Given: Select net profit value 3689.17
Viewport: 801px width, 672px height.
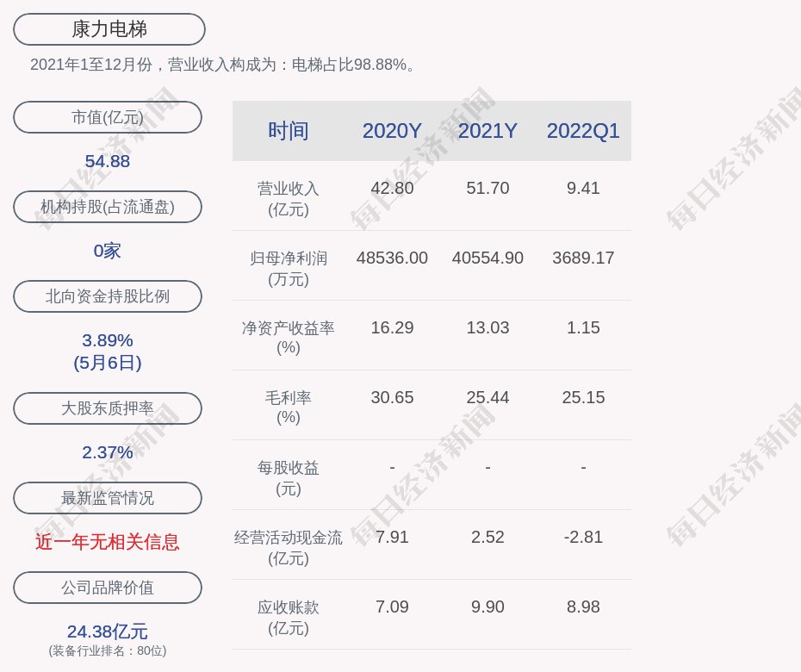Looking at the screenshot, I should coord(583,258).
